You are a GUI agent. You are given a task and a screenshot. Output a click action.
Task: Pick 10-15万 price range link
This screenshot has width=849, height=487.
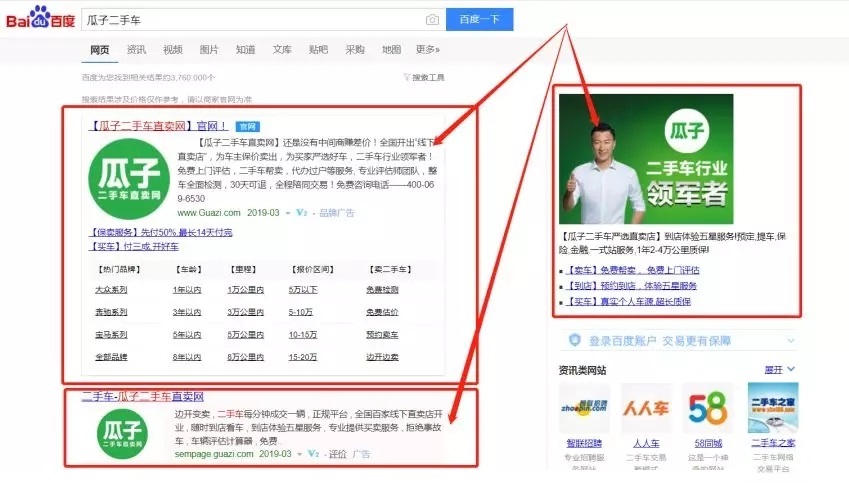coord(303,335)
